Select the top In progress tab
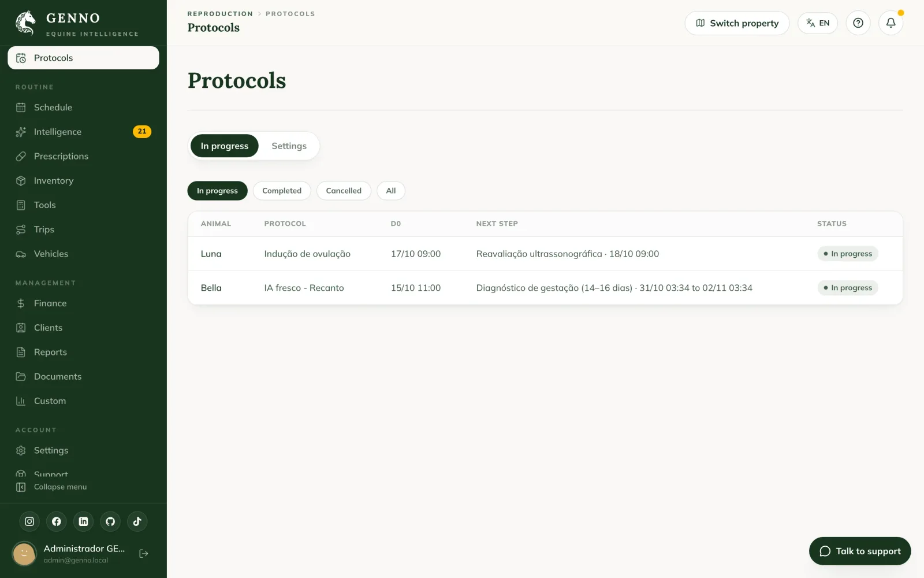This screenshot has height=578, width=924. click(225, 146)
